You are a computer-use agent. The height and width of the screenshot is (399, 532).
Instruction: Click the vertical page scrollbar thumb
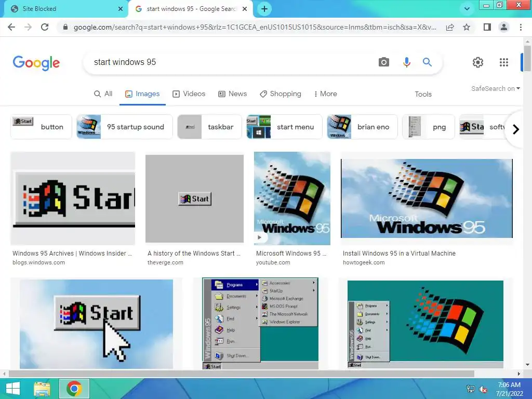(527, 58)
